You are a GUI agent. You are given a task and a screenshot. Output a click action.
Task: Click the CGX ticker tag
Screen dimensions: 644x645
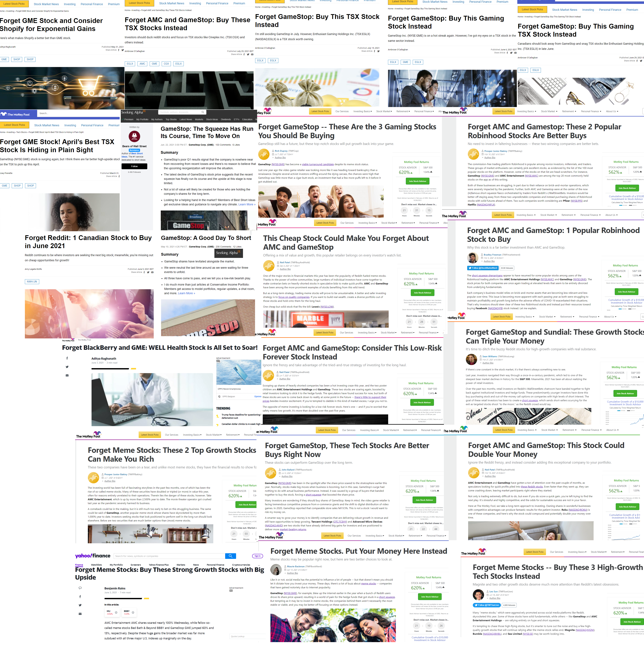tap(166, 64)
